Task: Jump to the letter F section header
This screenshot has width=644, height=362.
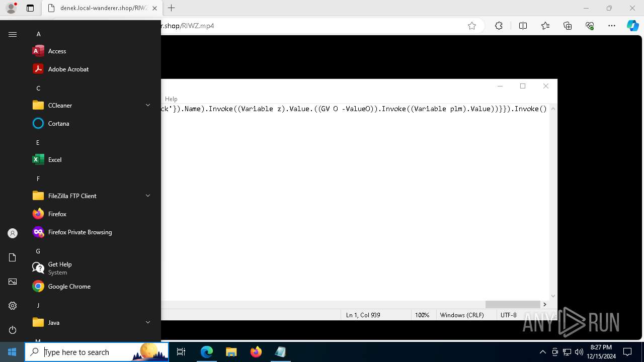Action: 38,178
